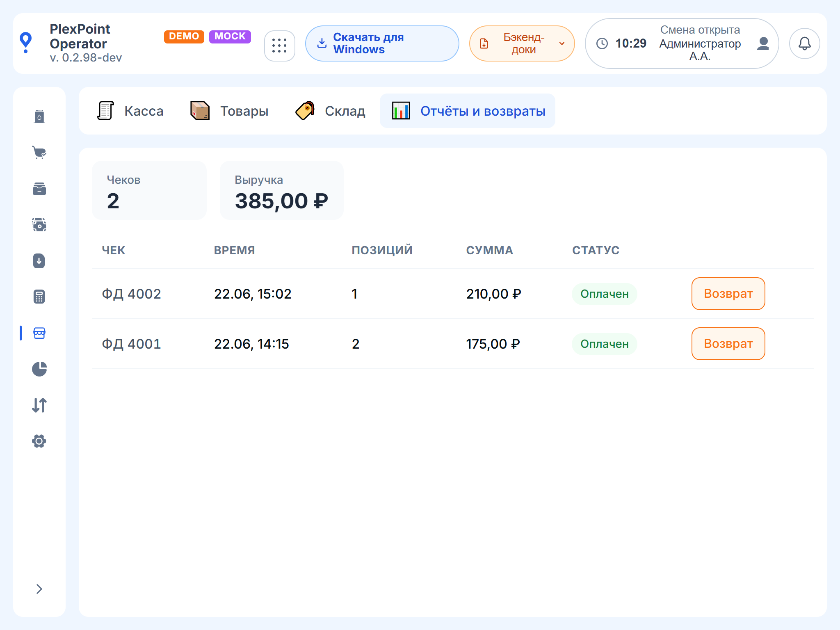This screenshot has width=840, height=630.
Task: Click the Чеков count card
Action: click(x=149, y=190)
